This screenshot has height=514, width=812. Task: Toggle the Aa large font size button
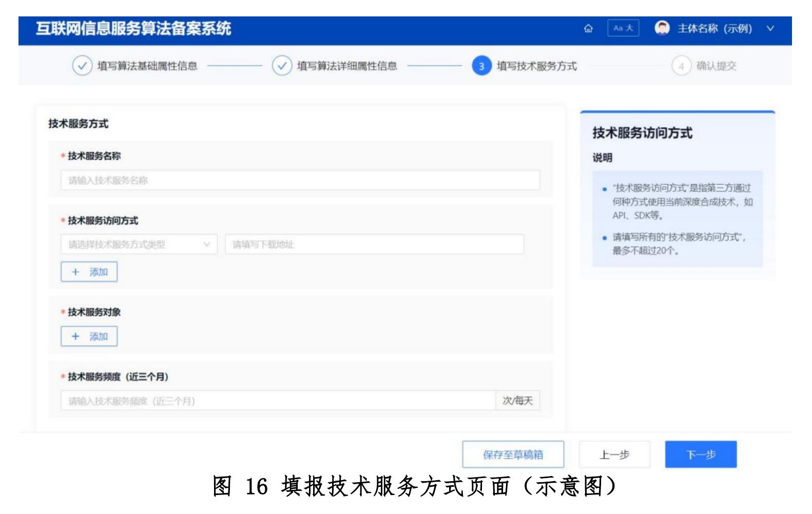point(623,28)
